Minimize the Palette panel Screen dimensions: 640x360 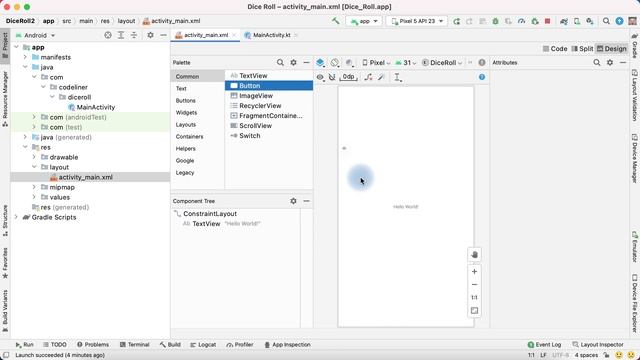(x=306, y=62)
